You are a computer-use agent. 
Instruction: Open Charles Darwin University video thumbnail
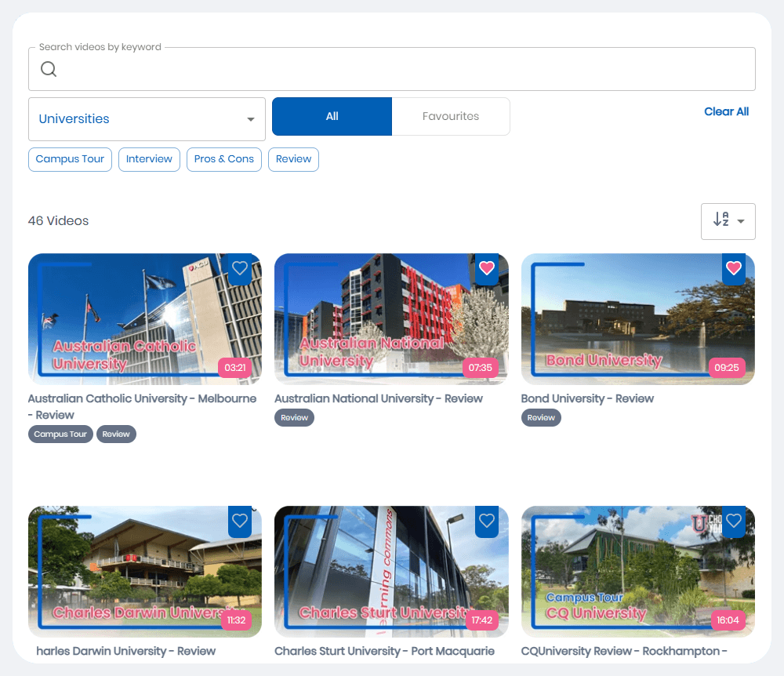(145, 572)
